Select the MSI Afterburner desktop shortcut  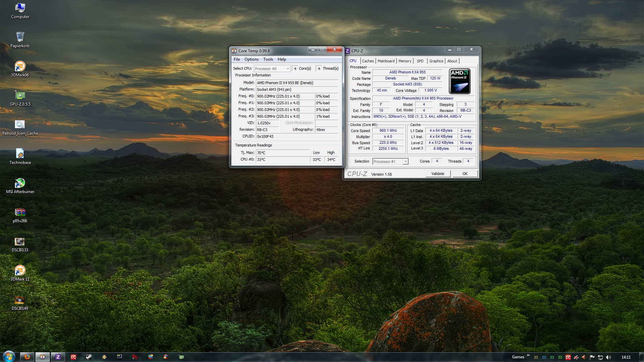click(20, 186)
